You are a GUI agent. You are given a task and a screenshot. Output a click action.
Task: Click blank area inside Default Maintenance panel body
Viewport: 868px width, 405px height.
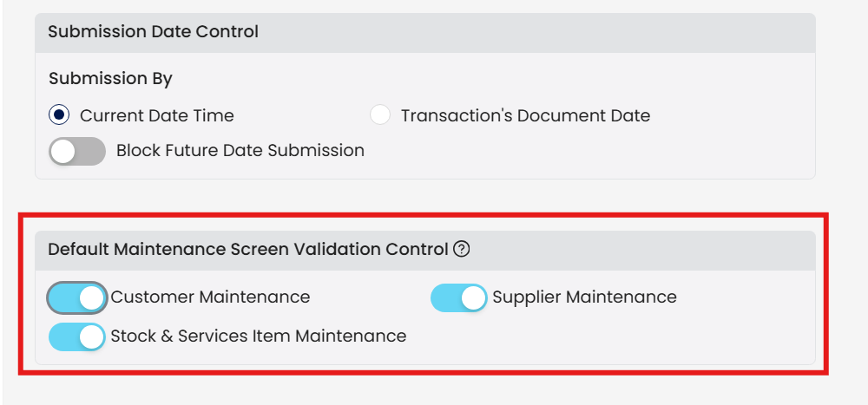coord(651,338)
